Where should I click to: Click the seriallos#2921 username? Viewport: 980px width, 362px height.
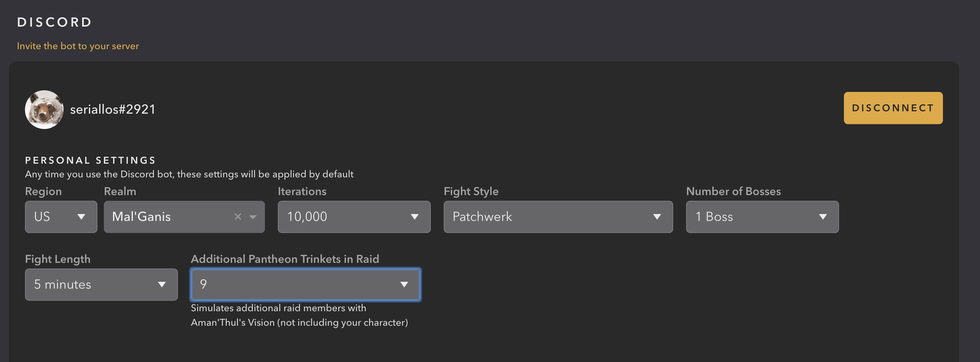[113, 109]
